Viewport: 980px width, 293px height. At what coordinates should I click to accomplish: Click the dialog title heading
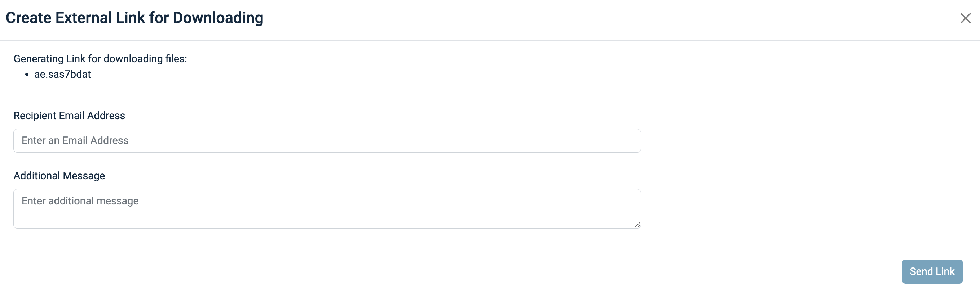134,18
